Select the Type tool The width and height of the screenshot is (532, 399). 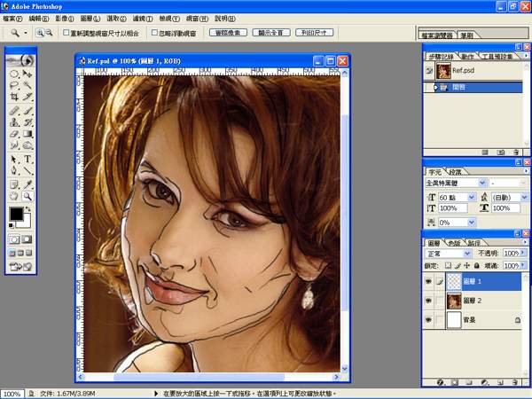coord(27,159)
